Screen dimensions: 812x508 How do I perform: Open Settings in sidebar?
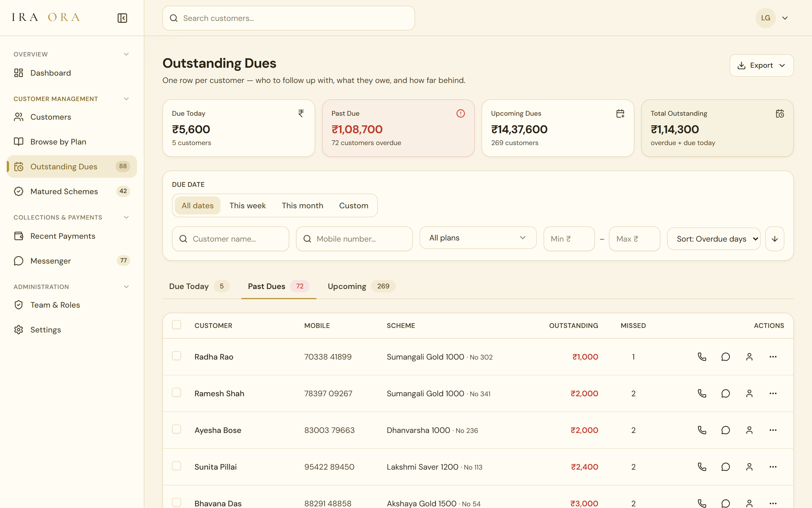click(72, 330)
